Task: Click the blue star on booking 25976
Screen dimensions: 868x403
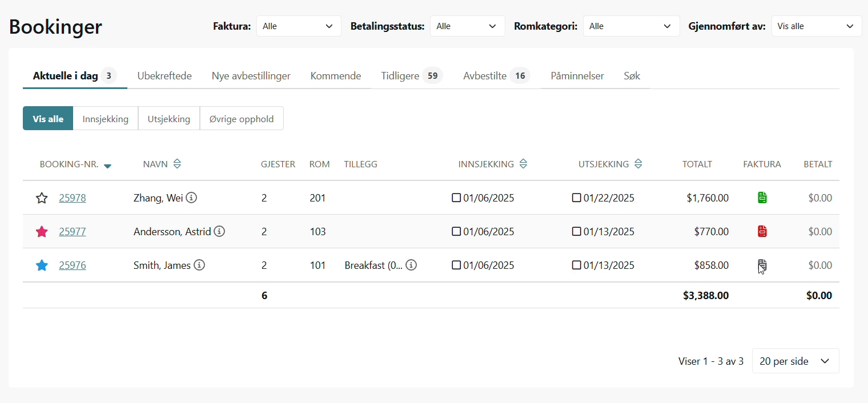Action: click(42, 265)
